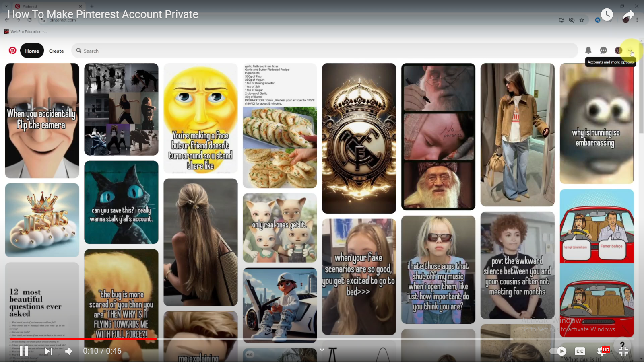Open the golden JESUS crown pin
The width and height of the screenshot is (644, 362).
[42, 220]
